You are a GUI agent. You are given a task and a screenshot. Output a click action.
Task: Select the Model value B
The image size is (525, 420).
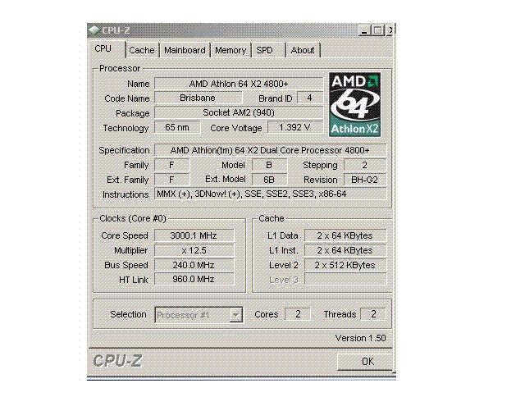click(x=269, y=165)
